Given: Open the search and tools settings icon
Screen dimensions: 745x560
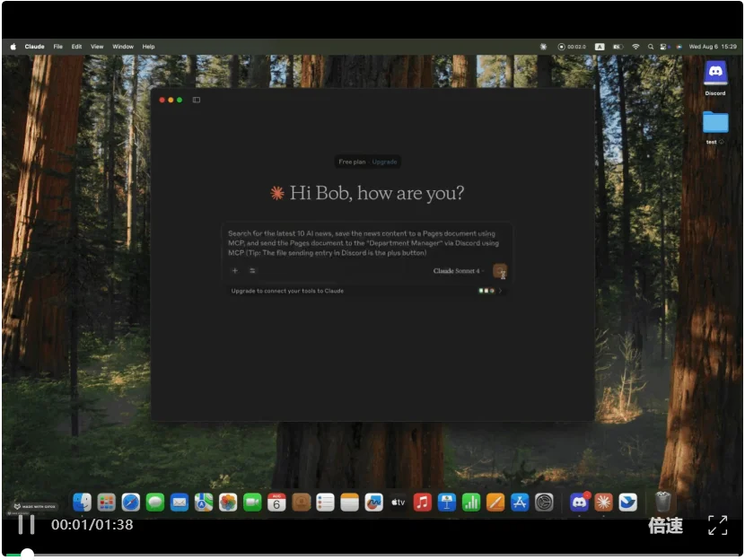Looking at the screenshot, I should [x=252, y=270].
